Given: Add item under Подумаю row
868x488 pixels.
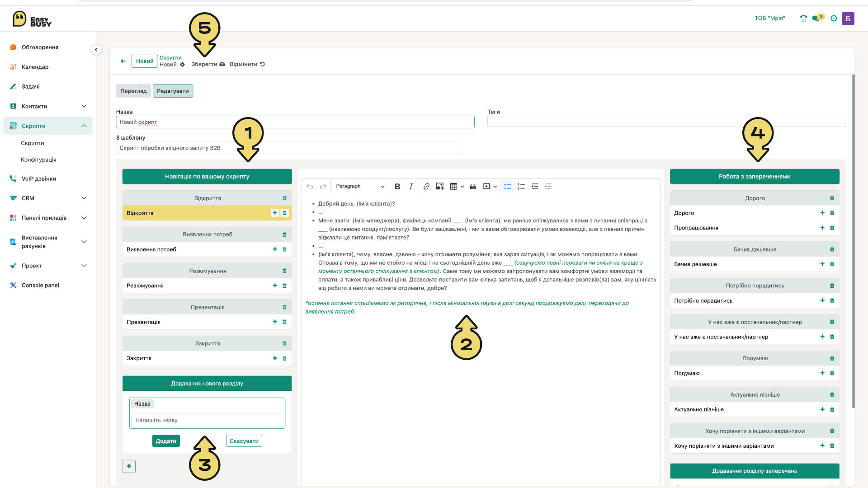Looking at the screenshot, I should 822,373.
